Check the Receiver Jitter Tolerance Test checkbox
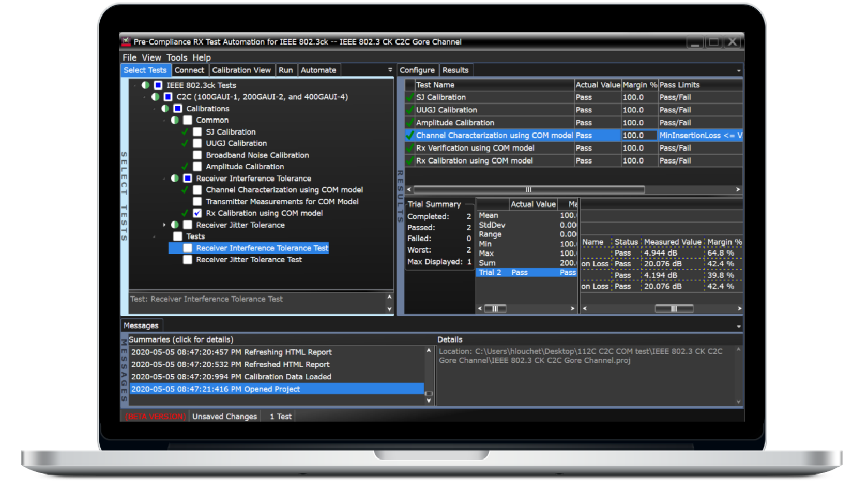This screenshot has width=868, height=489. (x=187, y=259)
